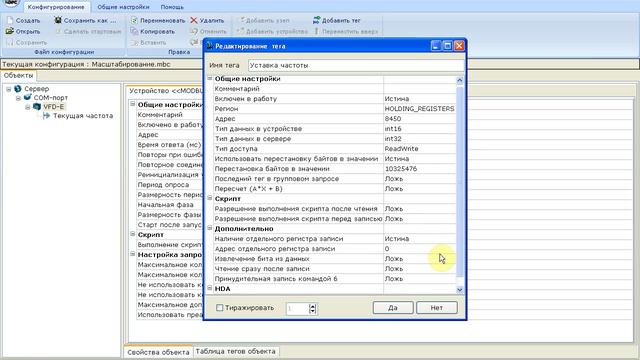Image resolution: width=640 pixels, height=360 pixels.
Task: Click the Текущая частота tag icon
Action: pos(47,116)
